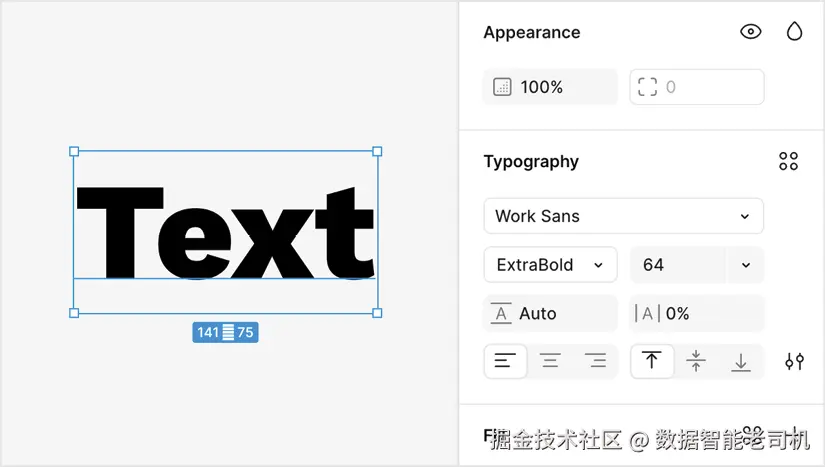
Task: Select the line height field showing Auto
Action: click(x=550, y=313)
